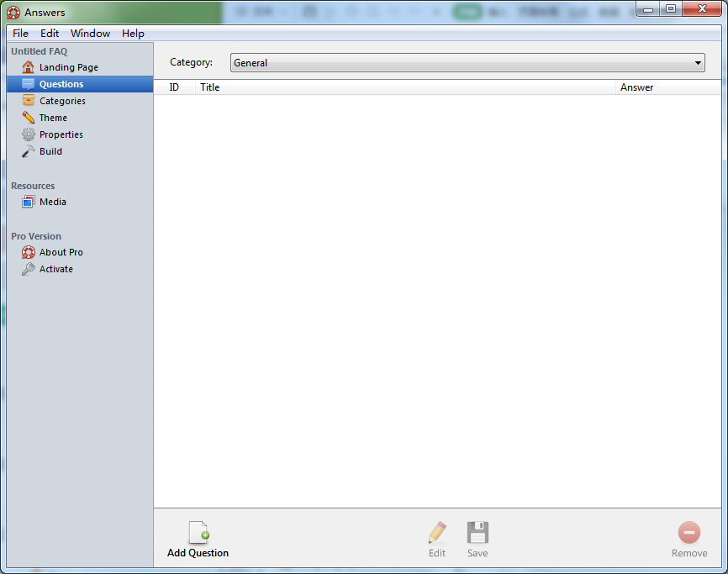728x574 pixels.
Task: Click the Save floppy disk button
Action: (477, 539)
